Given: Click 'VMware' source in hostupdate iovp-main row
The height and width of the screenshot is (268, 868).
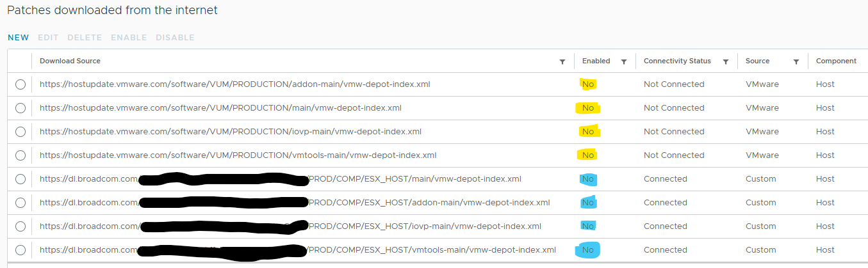Looking at the screenshot, I should click(x=762, y=132).
